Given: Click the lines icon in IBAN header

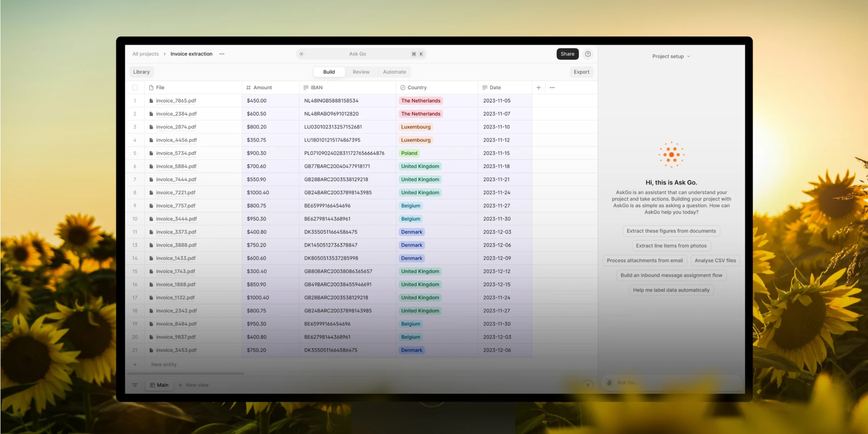Looking at the screenshot, I should (306, 87).
